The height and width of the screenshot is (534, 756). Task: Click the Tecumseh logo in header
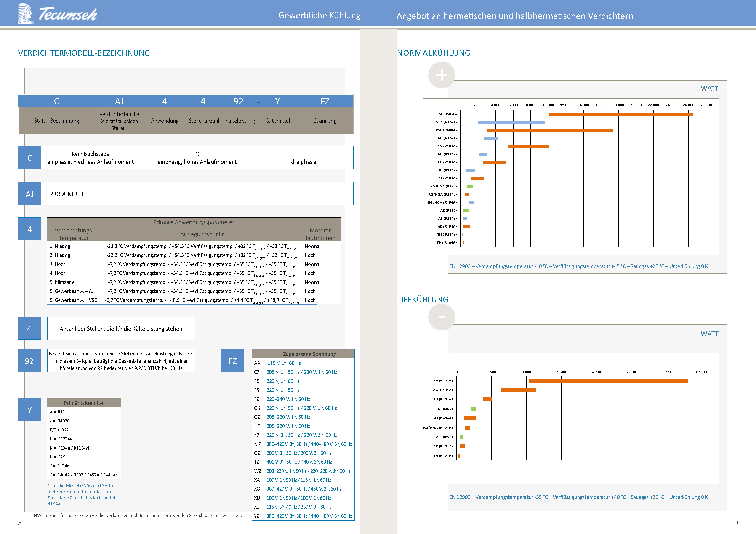pos(57,14)
